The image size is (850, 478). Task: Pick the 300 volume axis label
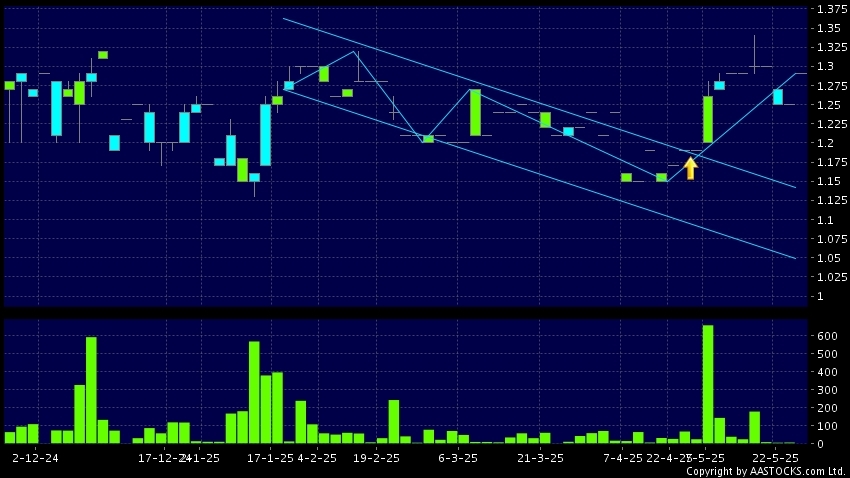827,390
